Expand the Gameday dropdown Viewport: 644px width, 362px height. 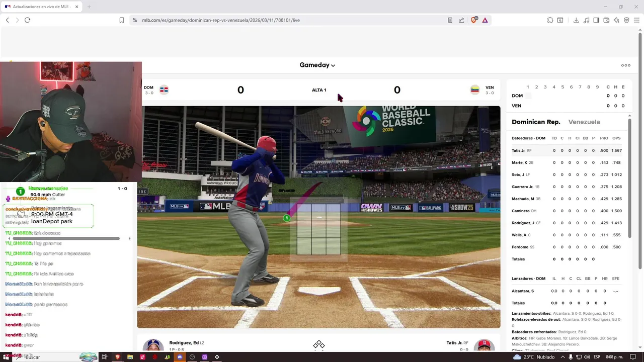317,65
